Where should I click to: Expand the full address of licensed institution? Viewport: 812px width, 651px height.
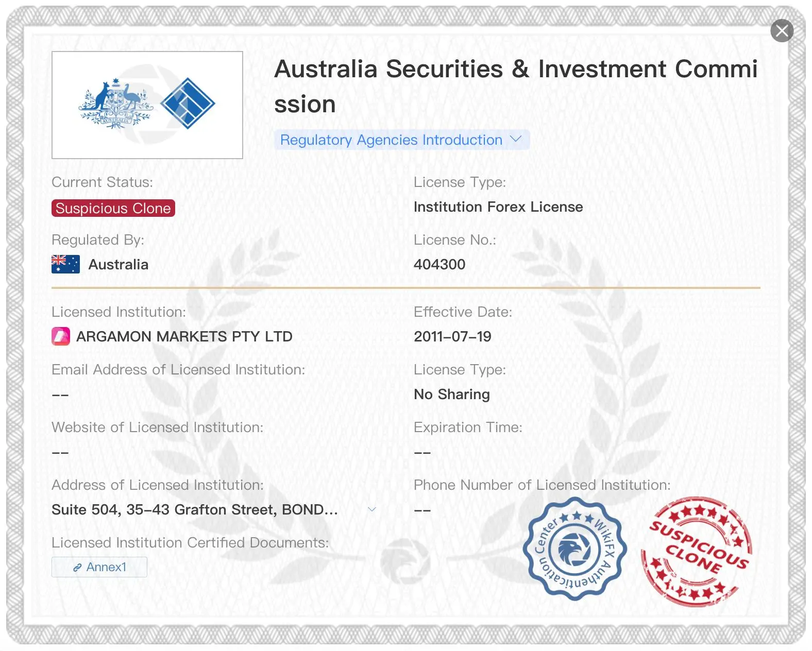click(371, 509)
